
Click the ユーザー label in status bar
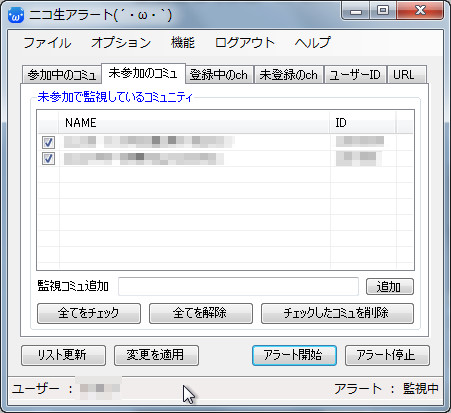point(36,389)
